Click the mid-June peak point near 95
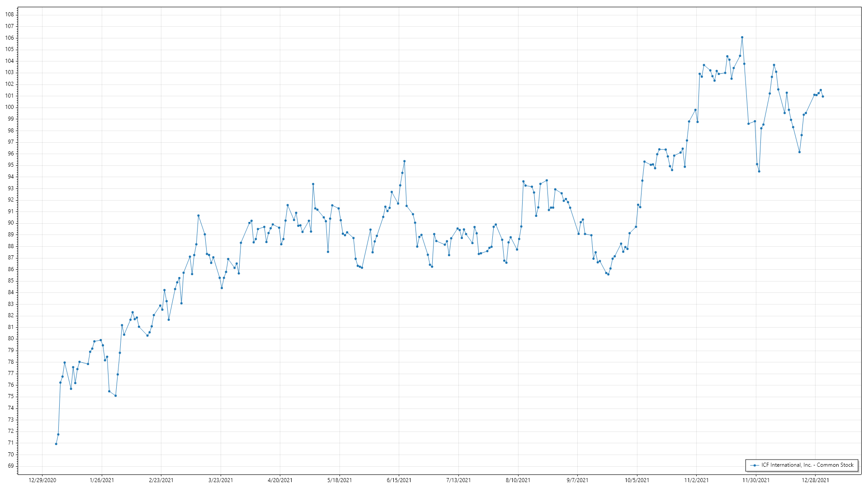868x488 pixels. (405, 161)
